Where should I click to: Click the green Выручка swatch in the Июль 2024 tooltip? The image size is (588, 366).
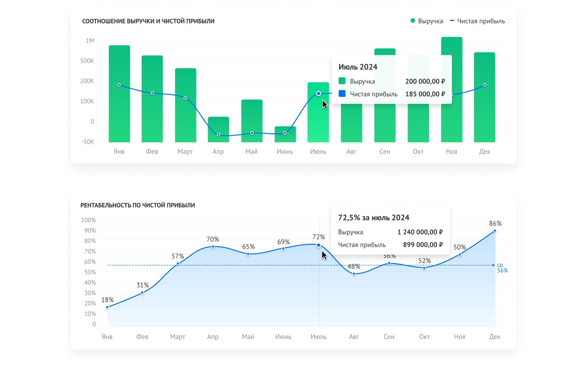click(342, 81)
